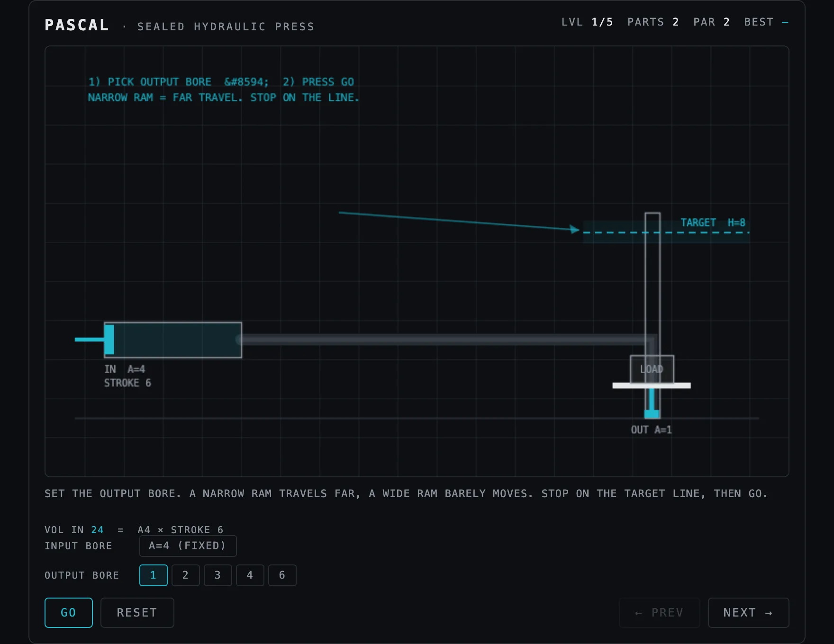Click the IN A=4 label
Viewport: 834px width, 644px height.
125,369
